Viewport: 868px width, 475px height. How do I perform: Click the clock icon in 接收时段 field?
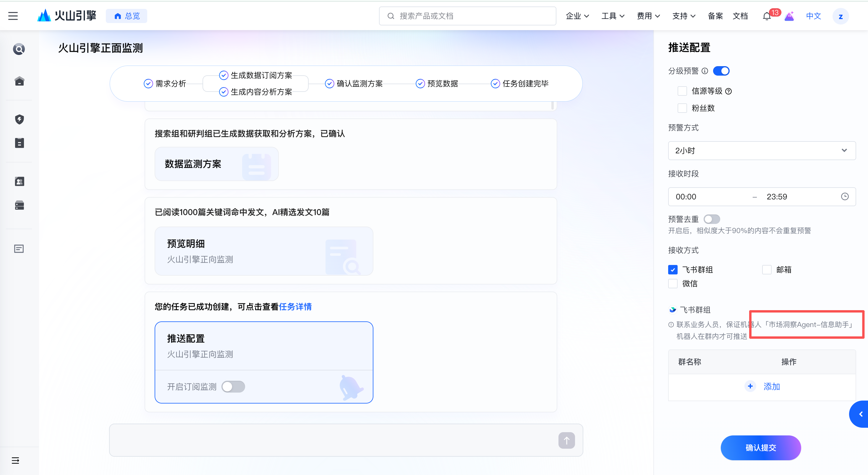point(845,197)
